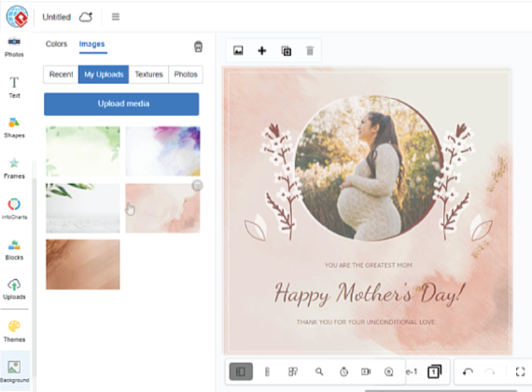Click the app logo icon
Image resolution: width=532 pixels, height=392 pixels.
click(x=17, y=16)
